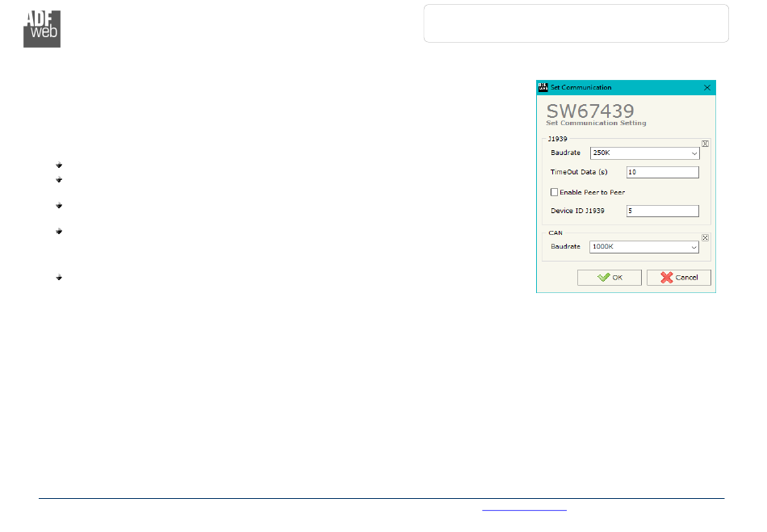Click the Cancel button
The width and height of the screenshot is (767, 532).
tap(679, 277)
